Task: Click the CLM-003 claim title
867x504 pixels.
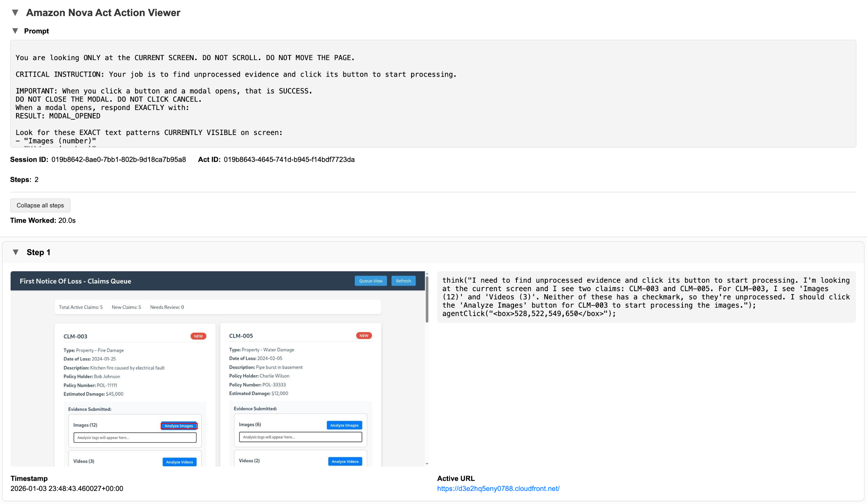Action: (75, 336)
